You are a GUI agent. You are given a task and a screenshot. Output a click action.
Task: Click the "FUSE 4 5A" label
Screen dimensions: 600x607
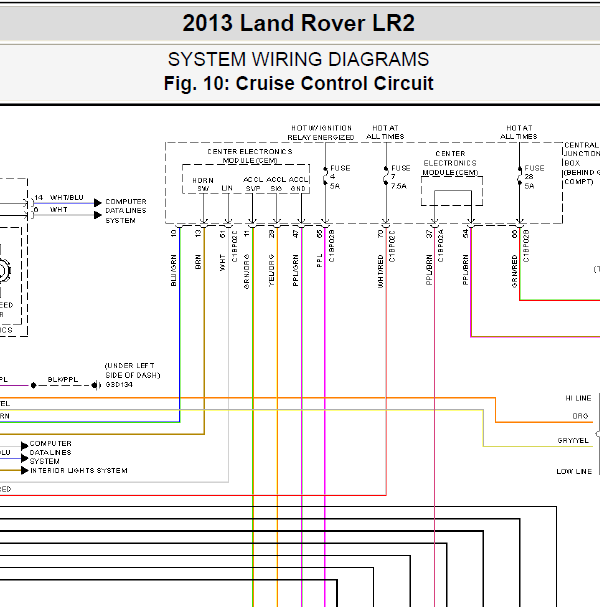[x=340, y=177]
